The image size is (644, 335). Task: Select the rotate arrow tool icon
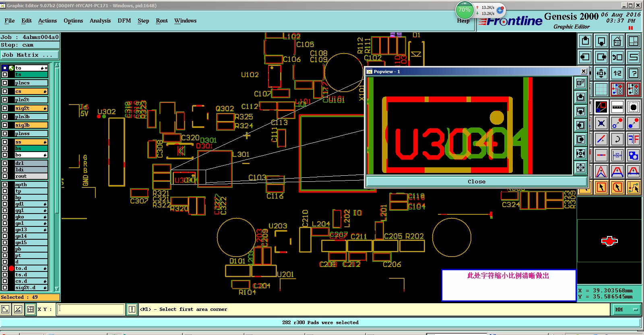(617, 139)
